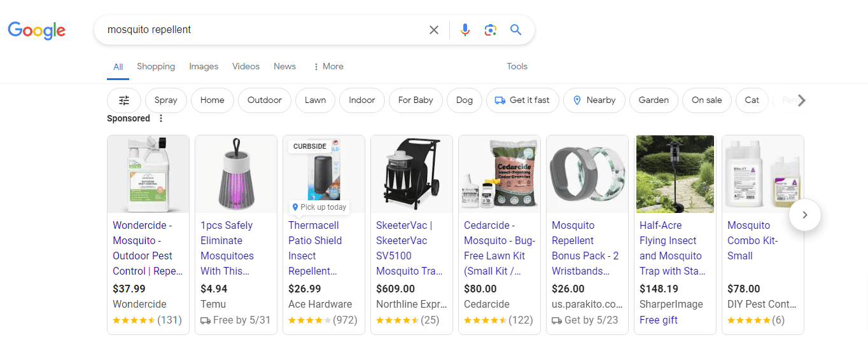Open Half-Acre flying insect trap image
The image size is (868, 349).
pos(675,174)
